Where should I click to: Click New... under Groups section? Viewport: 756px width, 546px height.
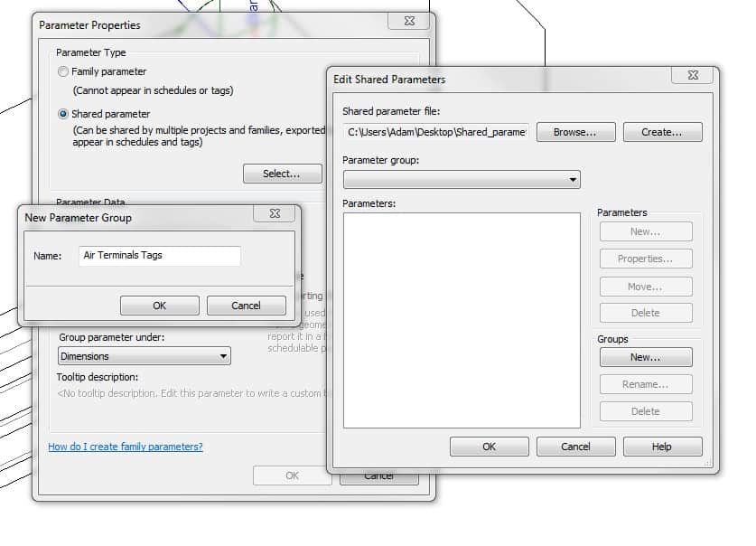click(645, 357)
